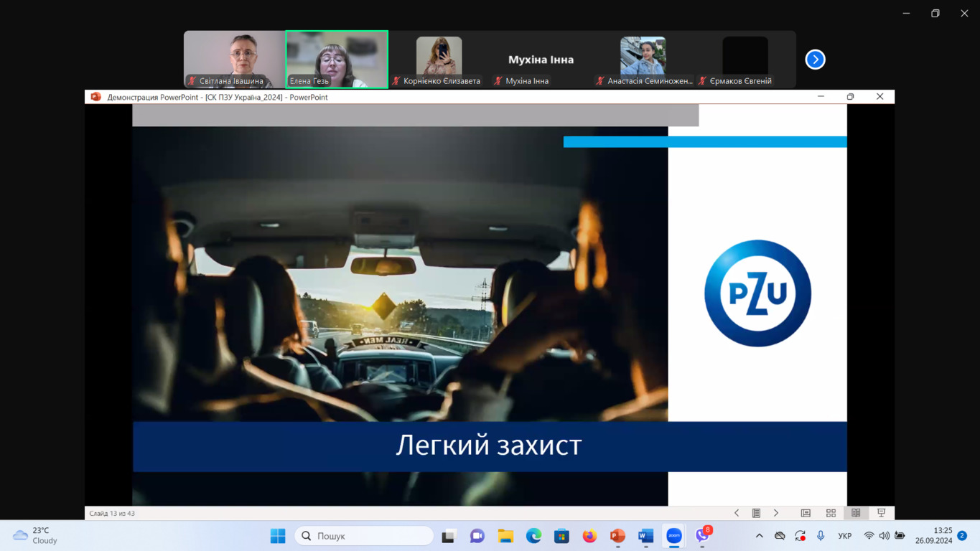This screenshot has height=551, width=980.
Task: Open Windows Start menu
Action: (x=278, y=536)
